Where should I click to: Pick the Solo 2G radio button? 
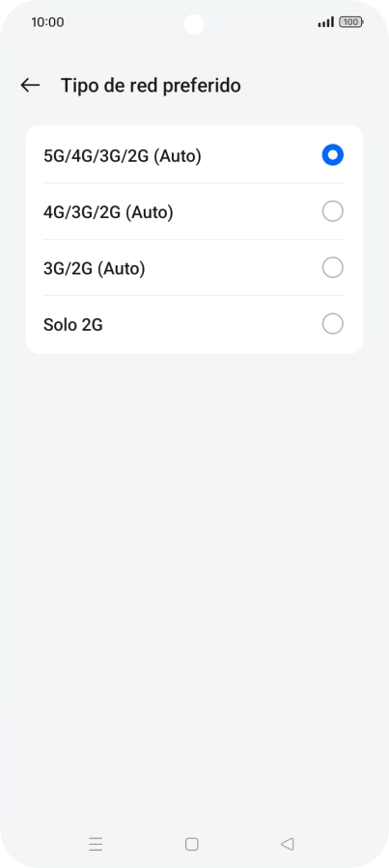pyautogui.click(x=332, y=324)
